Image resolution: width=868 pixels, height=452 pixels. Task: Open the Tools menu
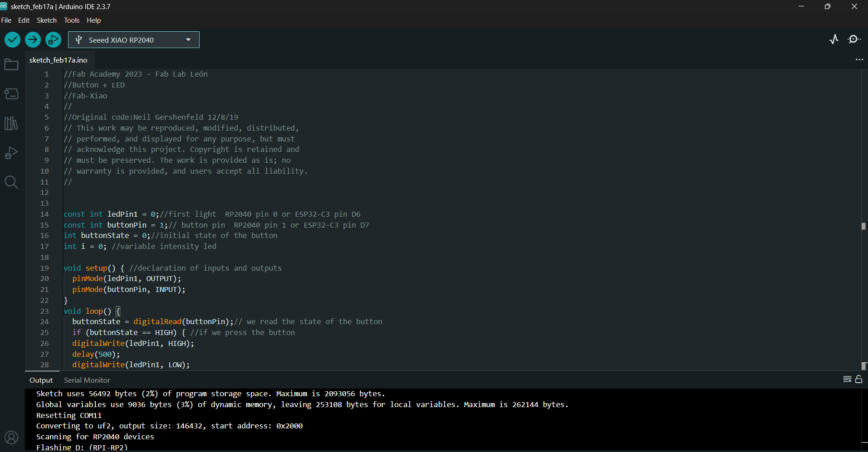coord(72,20)
